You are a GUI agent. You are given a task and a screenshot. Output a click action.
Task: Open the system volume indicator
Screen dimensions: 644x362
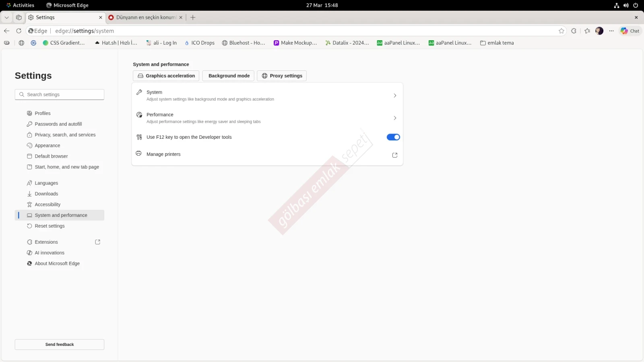coord(626,5)
